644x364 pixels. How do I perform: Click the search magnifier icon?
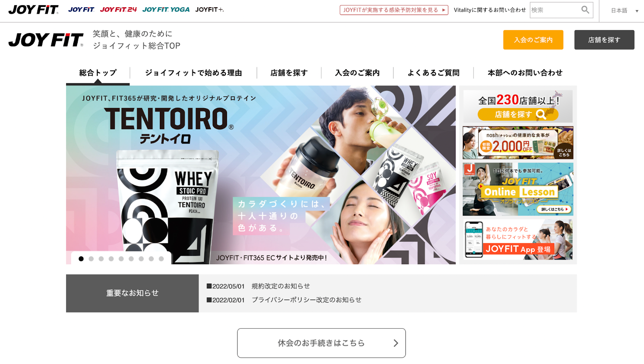pos(585,10)
